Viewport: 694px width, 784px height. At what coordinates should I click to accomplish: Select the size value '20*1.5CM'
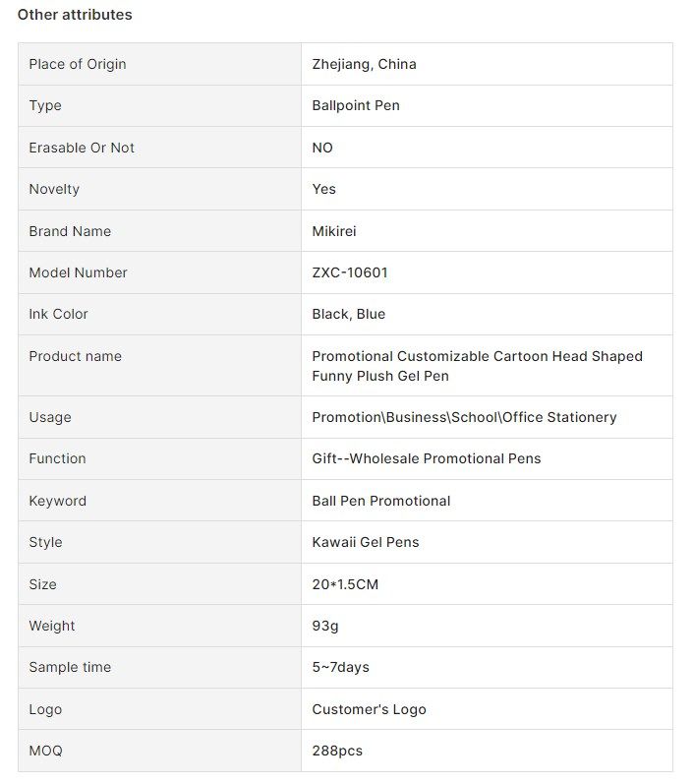pos(345,584)
